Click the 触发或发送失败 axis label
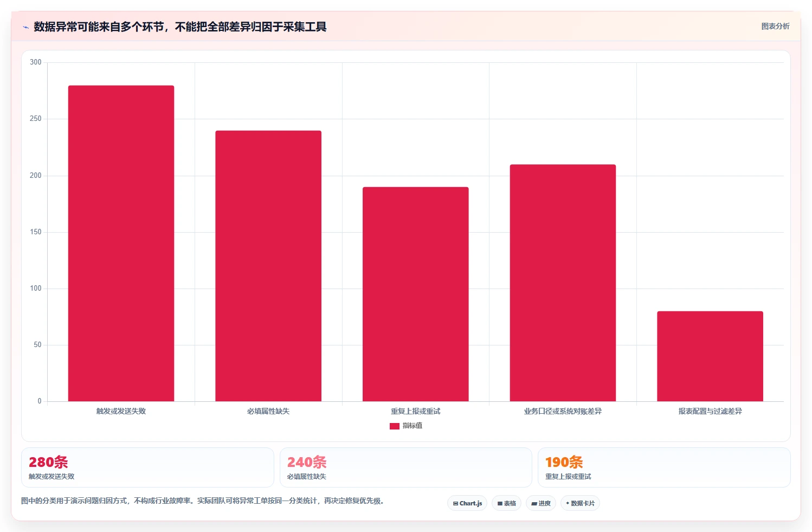Viewport: 812px width, 532px height. point(121,411)
